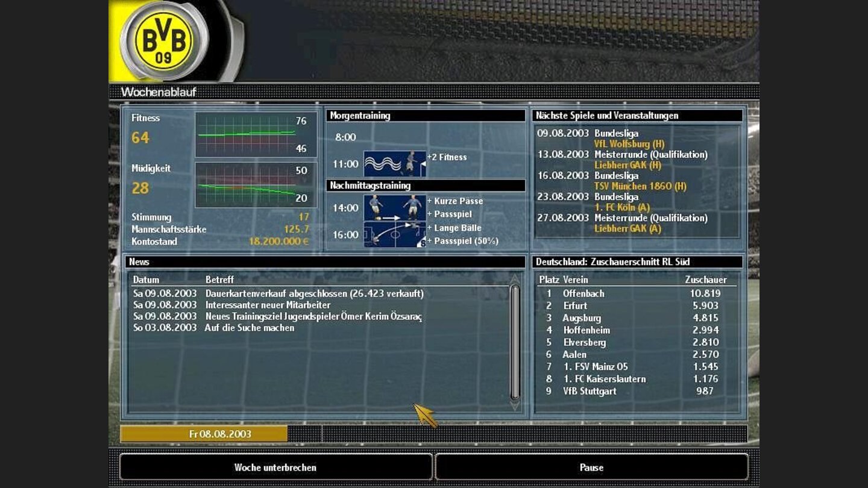Open the Müdigkeit trend graph

256,182
